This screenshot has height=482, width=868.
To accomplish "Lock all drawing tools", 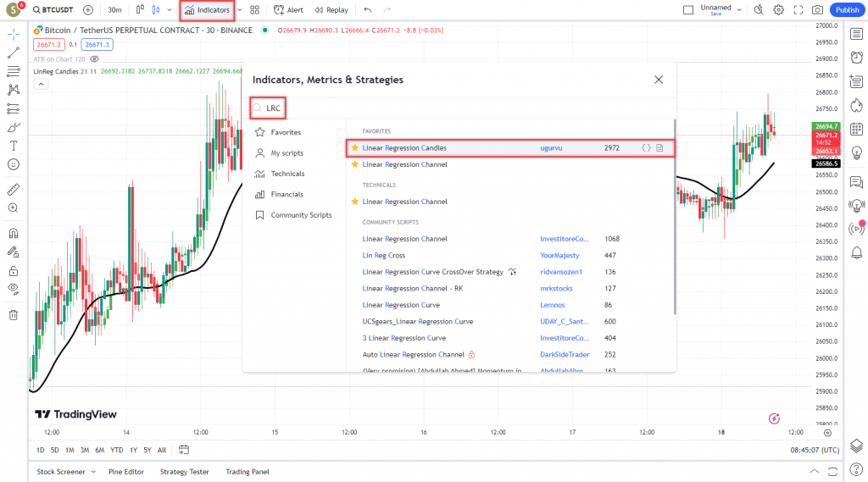I will point(14,271).
